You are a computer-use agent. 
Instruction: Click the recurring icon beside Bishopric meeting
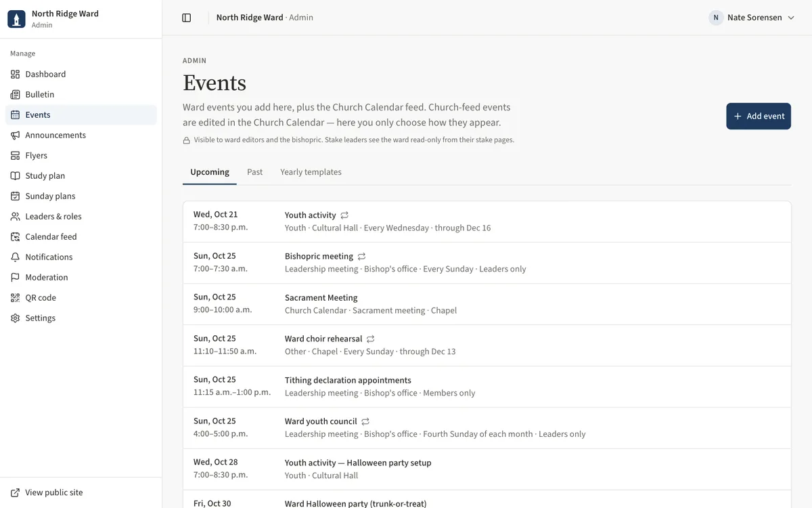pos(361,257)
